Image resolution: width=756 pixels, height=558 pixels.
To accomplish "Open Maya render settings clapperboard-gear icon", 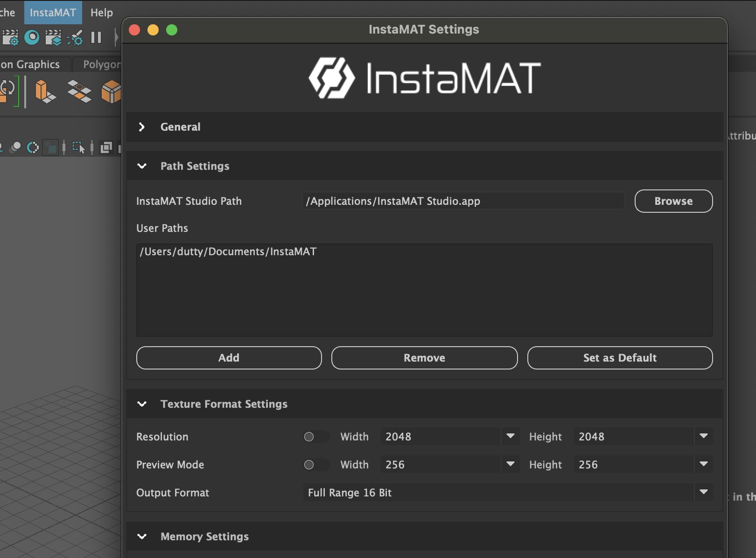I will [10, 37].
